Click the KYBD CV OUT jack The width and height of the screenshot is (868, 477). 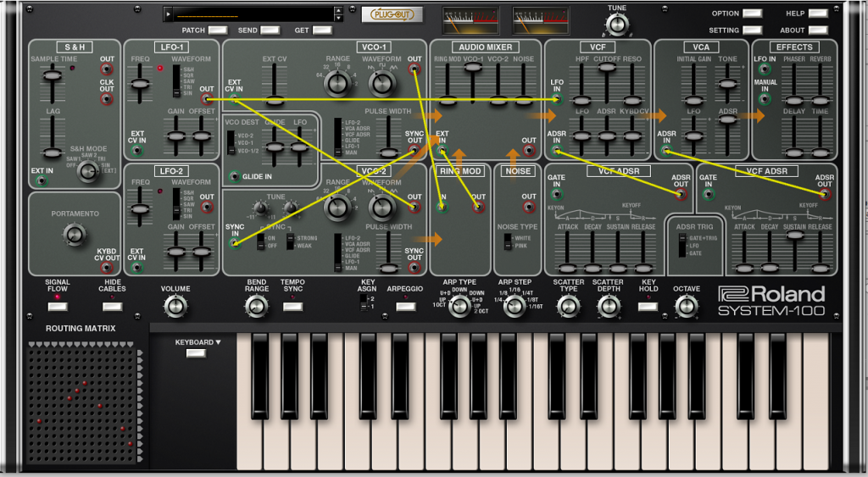(x=106, y=268)
